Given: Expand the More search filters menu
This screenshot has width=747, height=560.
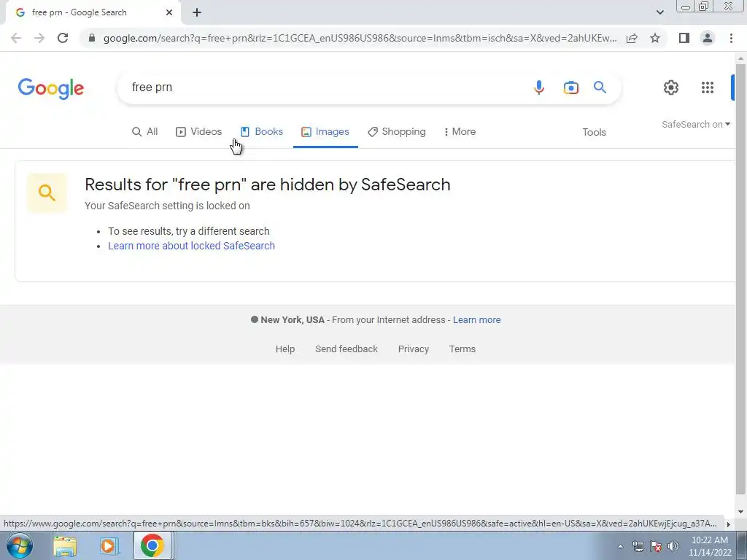Looking at the screenshot, I should [460, 132].
